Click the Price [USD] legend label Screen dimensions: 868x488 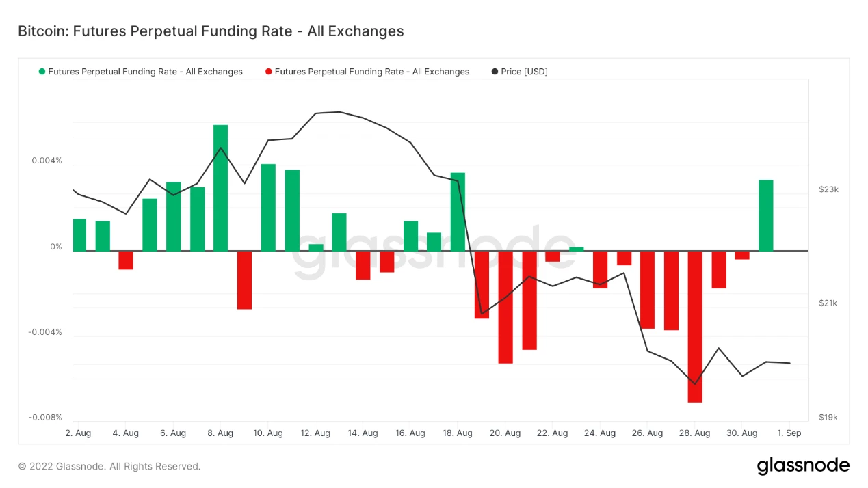coord(524,72)
